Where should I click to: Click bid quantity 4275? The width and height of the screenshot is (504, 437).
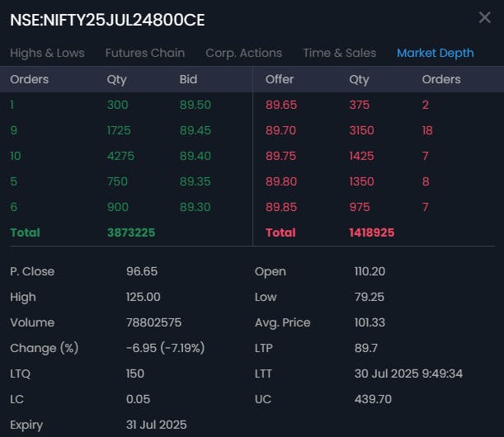[x=121, y=156]
